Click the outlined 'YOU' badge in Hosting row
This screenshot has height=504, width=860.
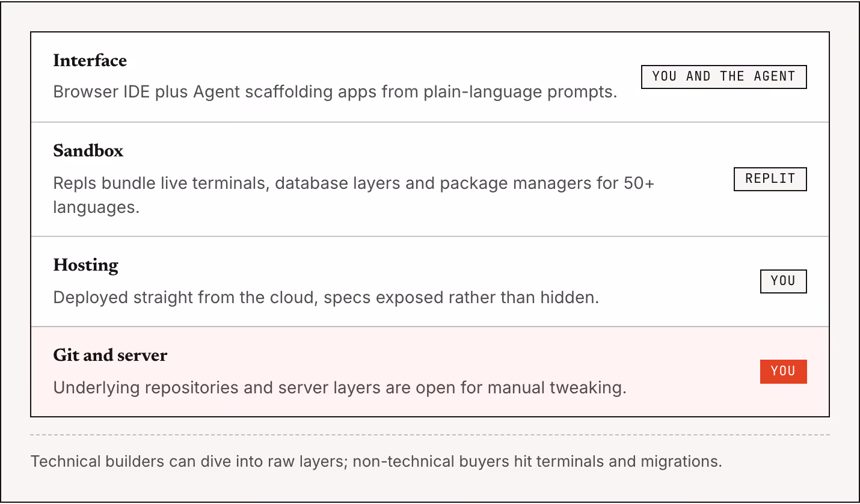(783, 281)
